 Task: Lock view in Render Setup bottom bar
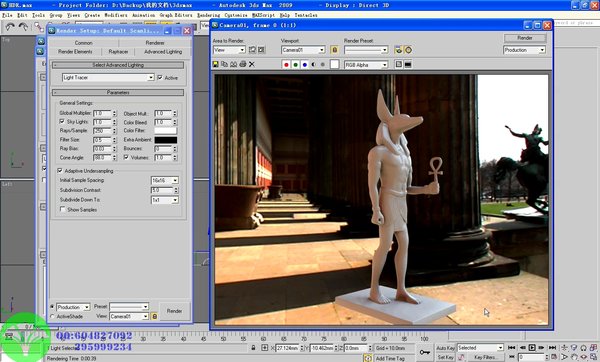click(x=154, y=316)
